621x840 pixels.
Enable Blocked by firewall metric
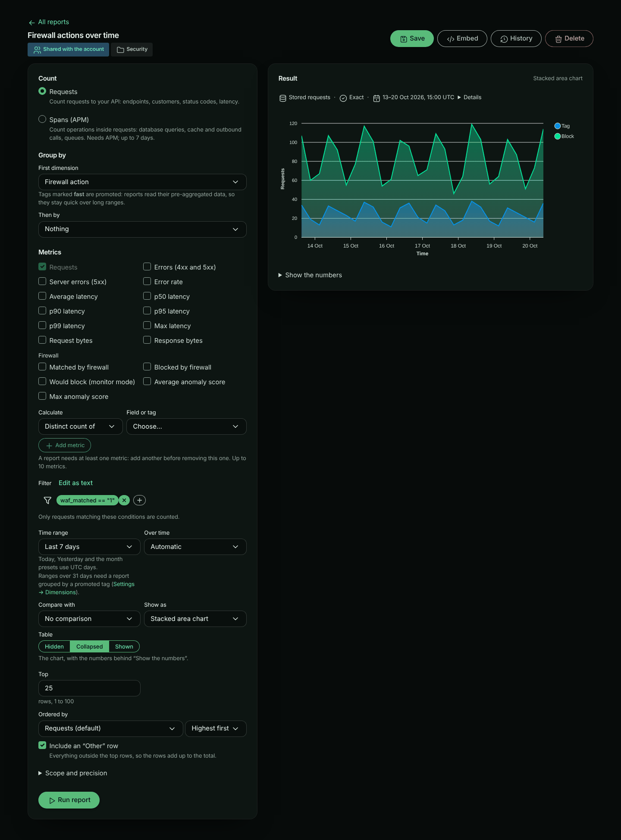(x=147, y=367)
